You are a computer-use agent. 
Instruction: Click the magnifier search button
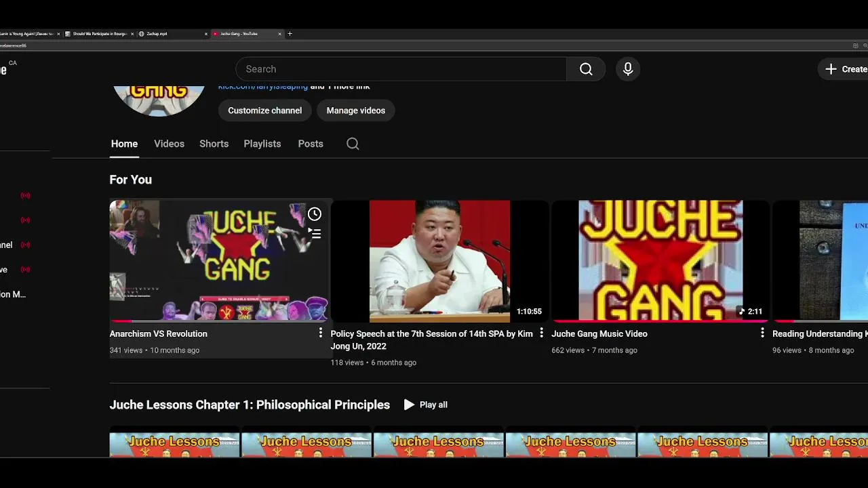[586, 69]
